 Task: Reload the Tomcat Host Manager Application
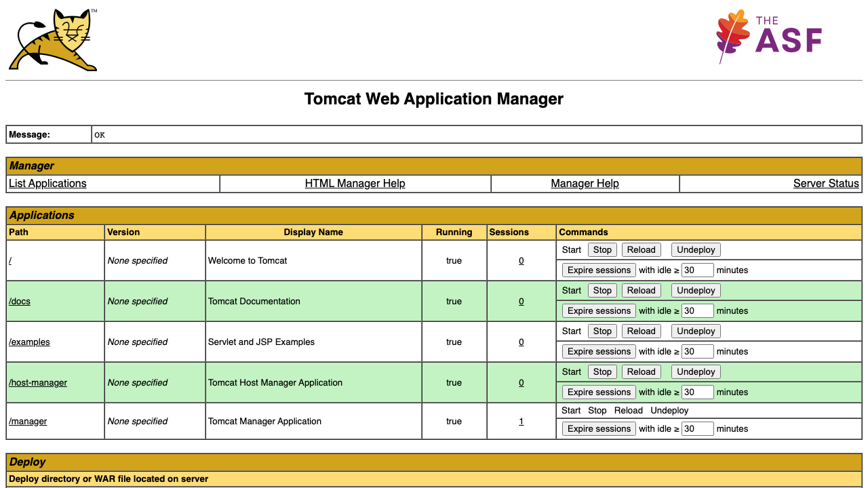tap(641, 372)
